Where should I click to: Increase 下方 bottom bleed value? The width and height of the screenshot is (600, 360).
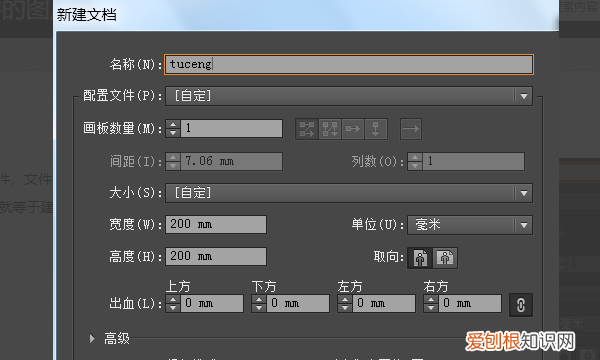point(259,299)
